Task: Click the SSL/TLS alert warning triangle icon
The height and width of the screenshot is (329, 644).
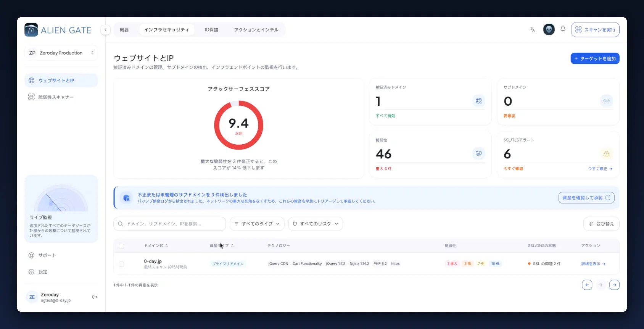Action: click(x=606, y=153)
